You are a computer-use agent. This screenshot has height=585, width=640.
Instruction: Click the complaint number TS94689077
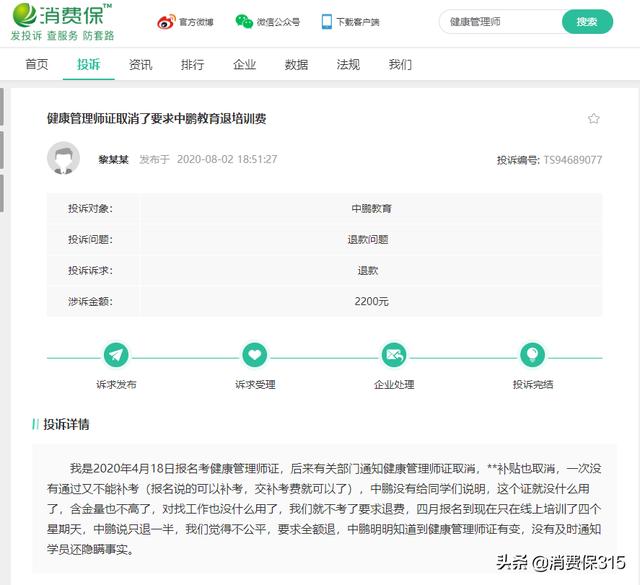(x=572, y=160)
